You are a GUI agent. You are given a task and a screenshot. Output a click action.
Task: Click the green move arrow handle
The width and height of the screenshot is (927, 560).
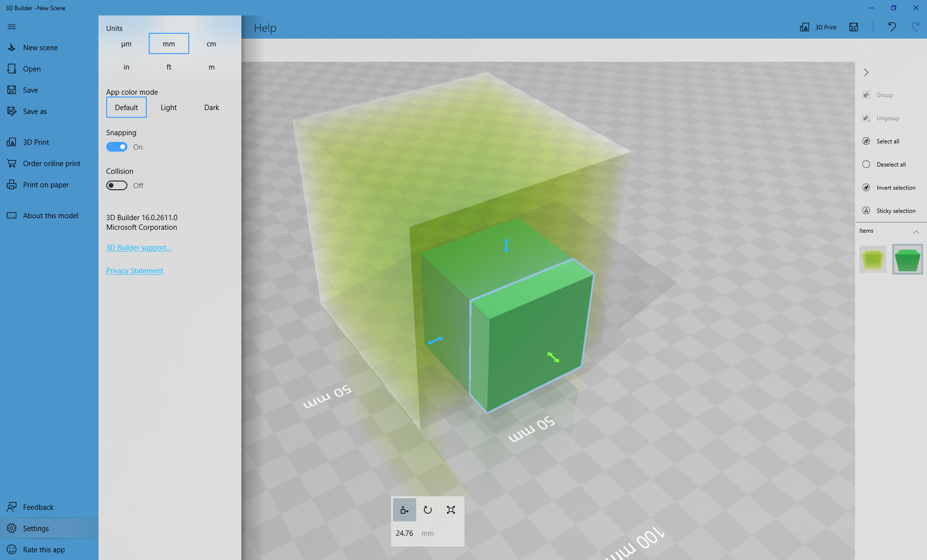point(553,358)
